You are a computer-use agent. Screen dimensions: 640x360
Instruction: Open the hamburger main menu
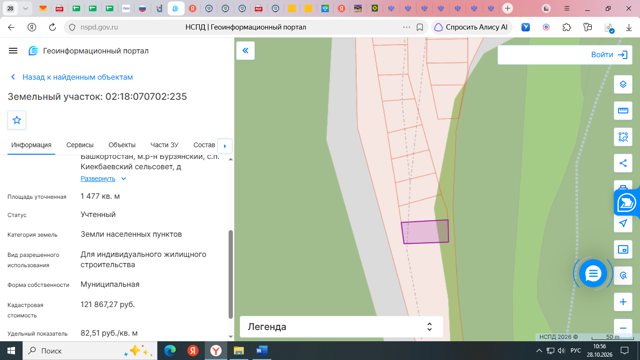(x=13, y=51)
